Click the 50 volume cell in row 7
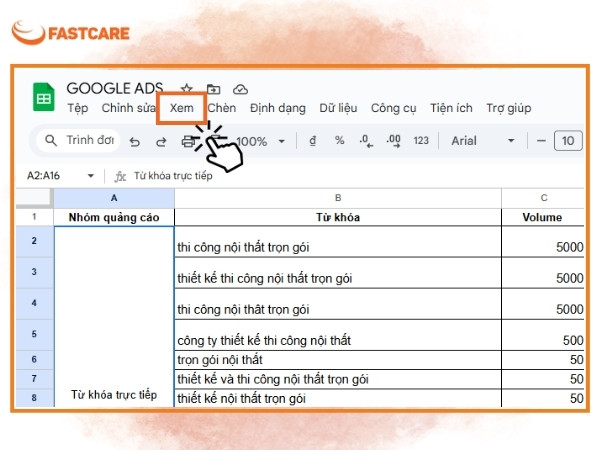 coord(543,379)
